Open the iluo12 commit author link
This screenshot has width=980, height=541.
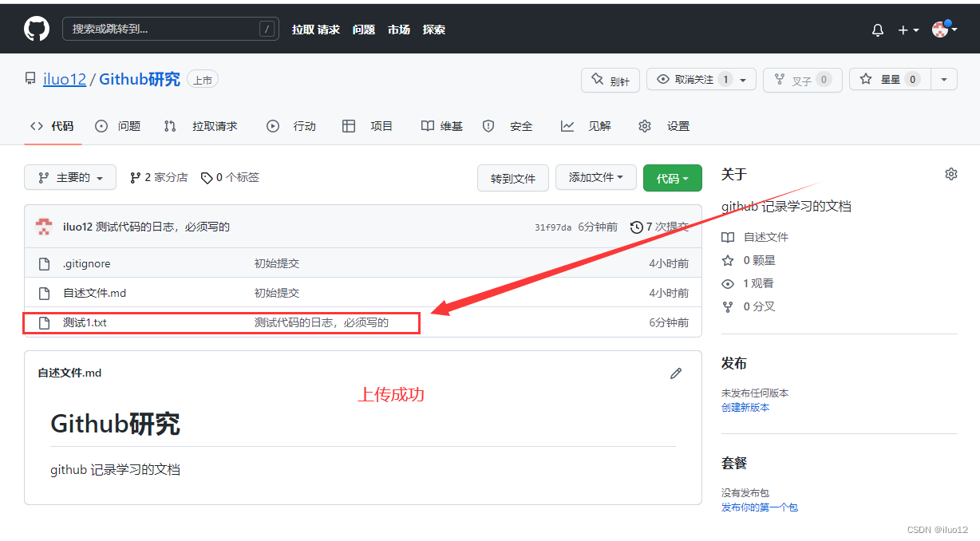point(77,227)
